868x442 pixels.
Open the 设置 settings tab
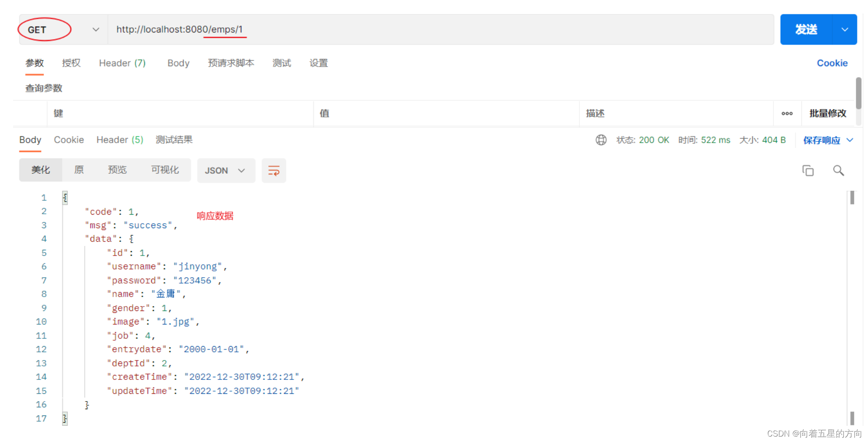point(319,63)
